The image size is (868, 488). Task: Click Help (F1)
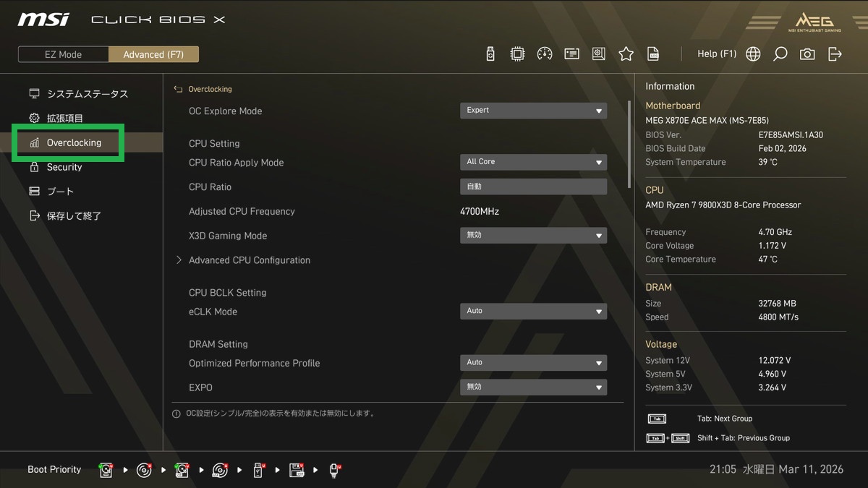716,54
